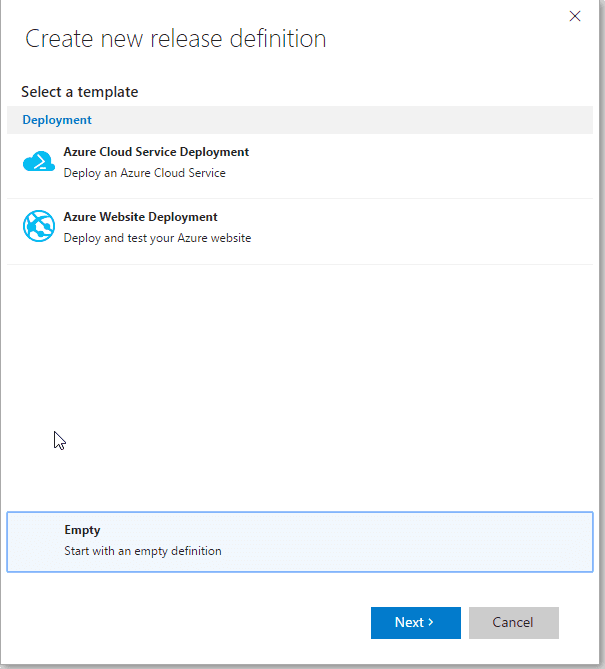Select Azure Website Deployment template title
605x669 pixels.
pos(140,217)
